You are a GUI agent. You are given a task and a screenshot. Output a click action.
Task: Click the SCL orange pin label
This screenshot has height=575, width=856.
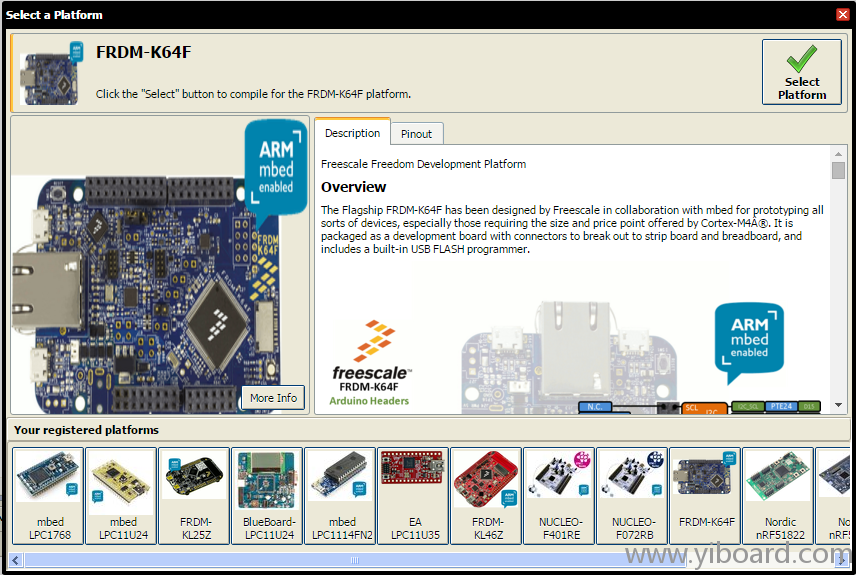point(704,408)
